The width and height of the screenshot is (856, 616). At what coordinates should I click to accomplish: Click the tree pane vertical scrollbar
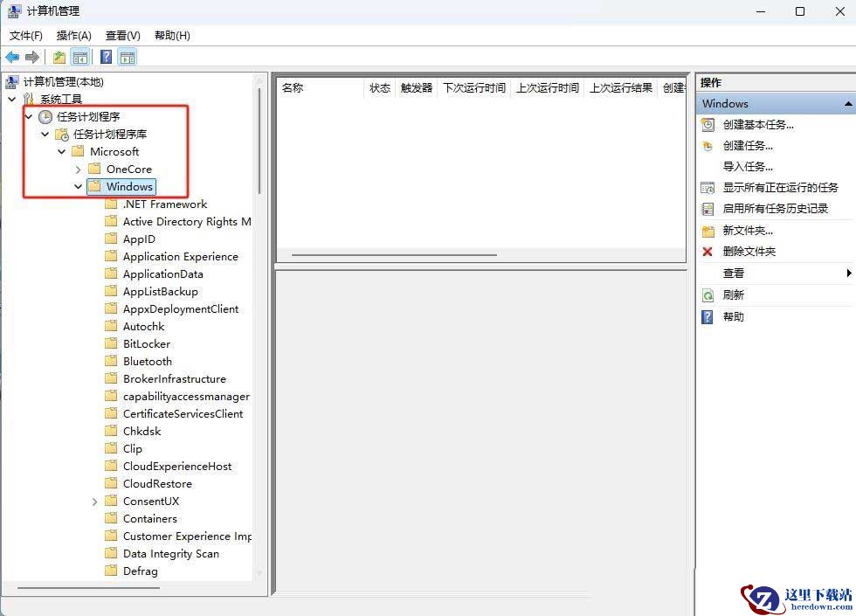tap(259, 141)
